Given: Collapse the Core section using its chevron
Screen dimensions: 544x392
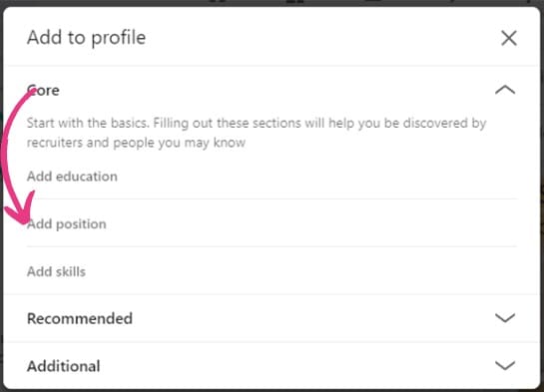Looking at the screenshot, I should point(505,90).
